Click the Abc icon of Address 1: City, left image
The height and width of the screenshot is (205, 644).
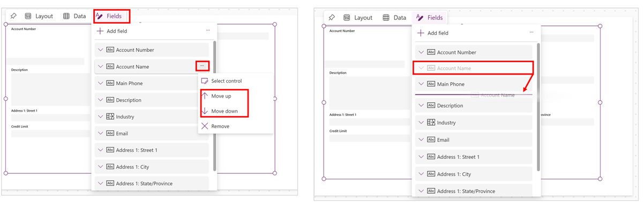(x=110, y=167)
